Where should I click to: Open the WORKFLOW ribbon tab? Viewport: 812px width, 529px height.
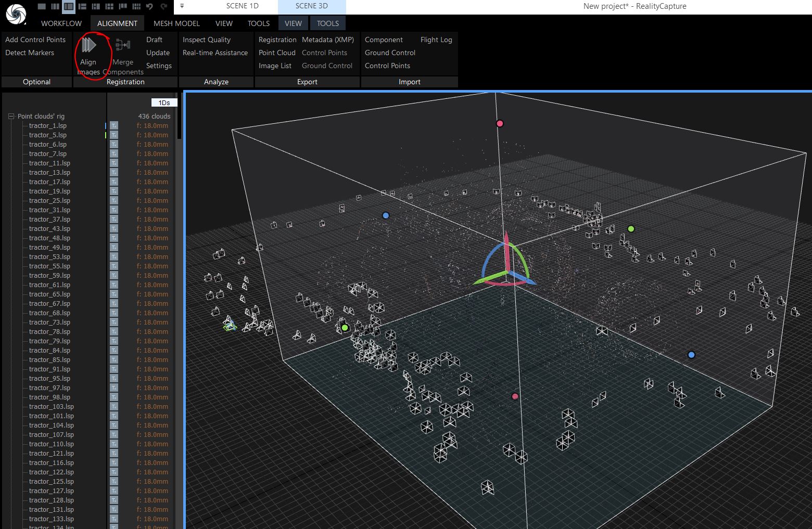pos(61,23)
